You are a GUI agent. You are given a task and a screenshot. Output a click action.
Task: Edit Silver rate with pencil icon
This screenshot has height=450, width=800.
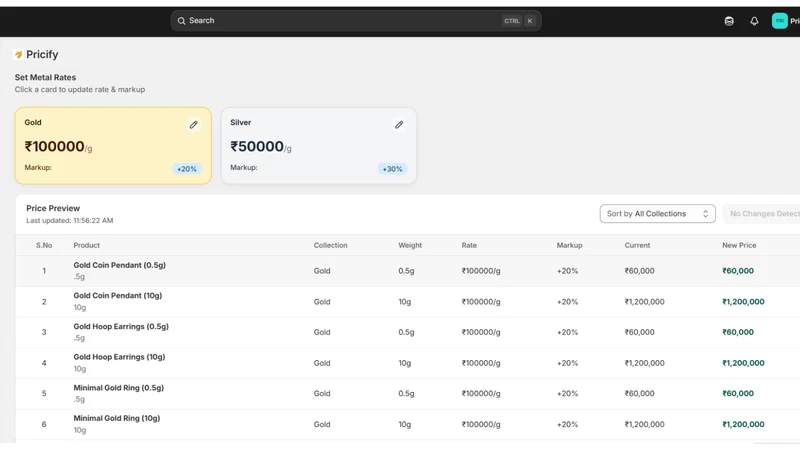pyautogui.click(x=399, y=125)
